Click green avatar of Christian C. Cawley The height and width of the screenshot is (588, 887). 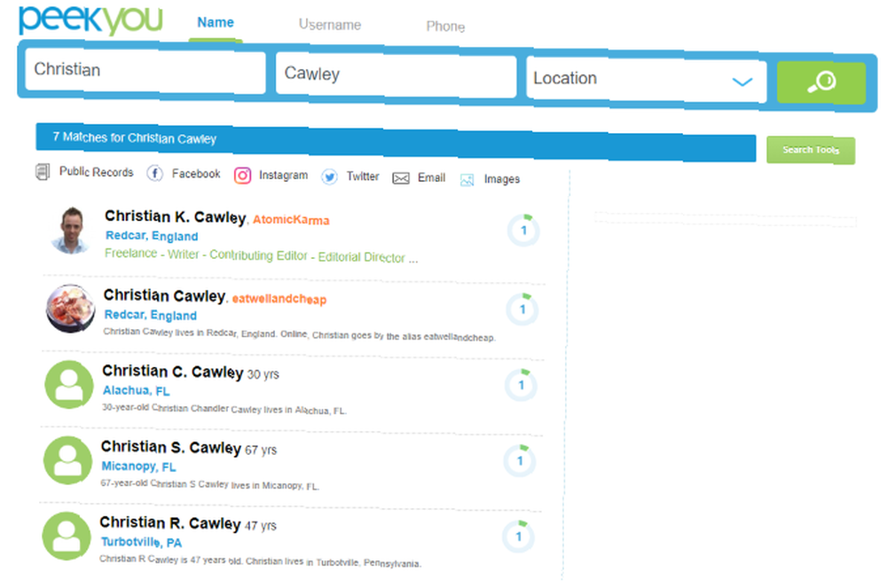point(69,385)
